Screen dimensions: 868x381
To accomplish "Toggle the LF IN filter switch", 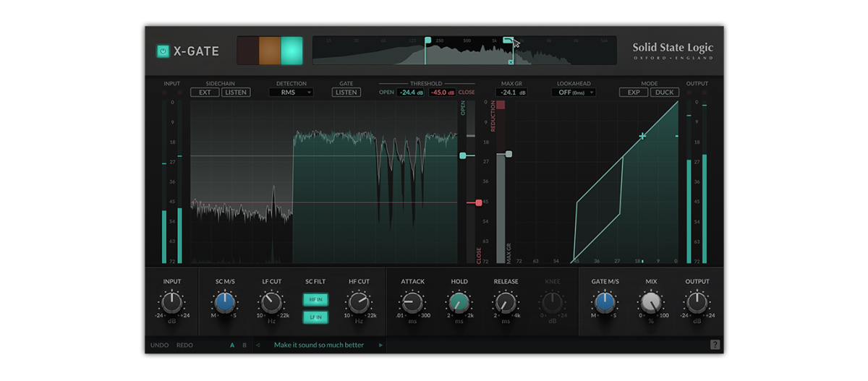I will click(x=315, y=317).
